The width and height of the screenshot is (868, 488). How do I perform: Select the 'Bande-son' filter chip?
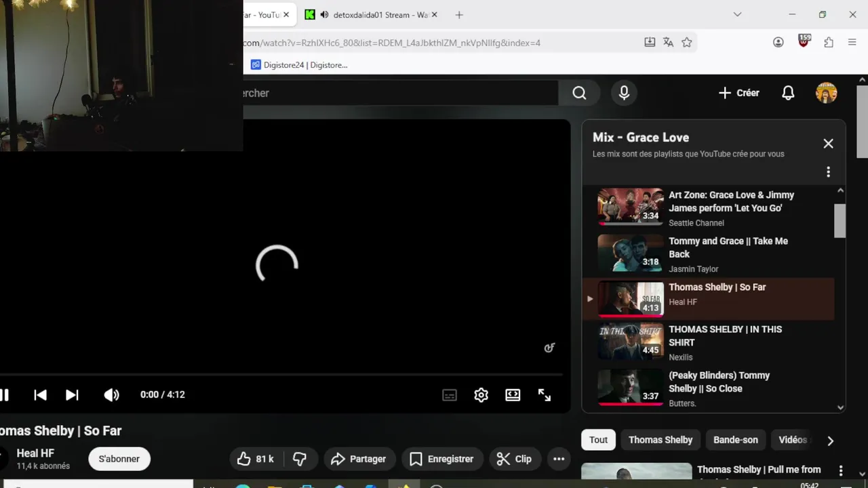(x=735, y=440)
